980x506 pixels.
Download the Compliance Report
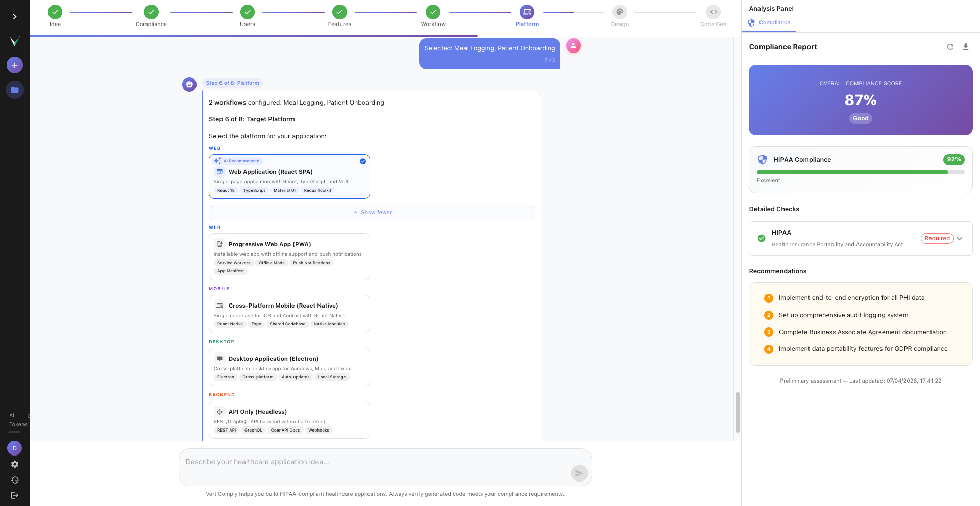[x=966, y=46]
